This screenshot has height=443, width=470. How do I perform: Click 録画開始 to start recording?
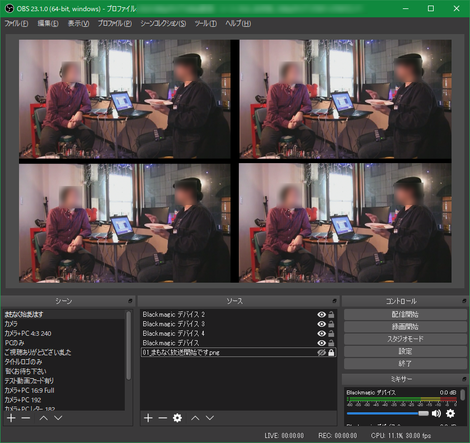(x=405, y=327)
